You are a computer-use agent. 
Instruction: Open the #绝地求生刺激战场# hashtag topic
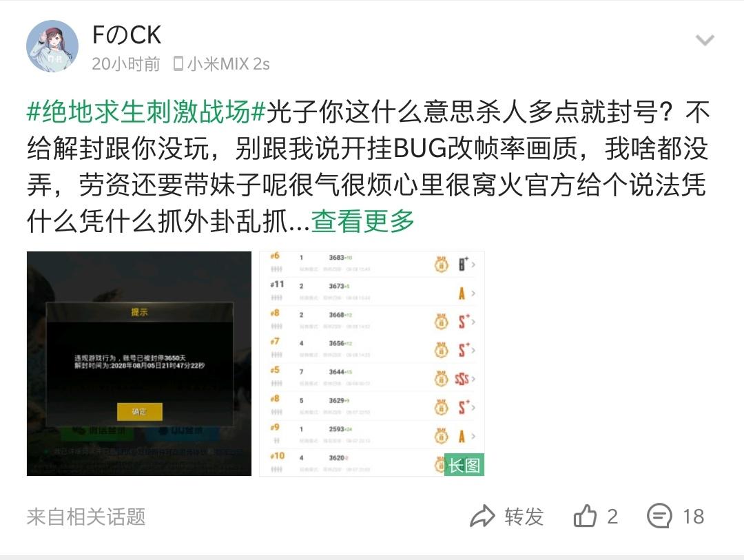pyautogui.click(x=145, y=112)
